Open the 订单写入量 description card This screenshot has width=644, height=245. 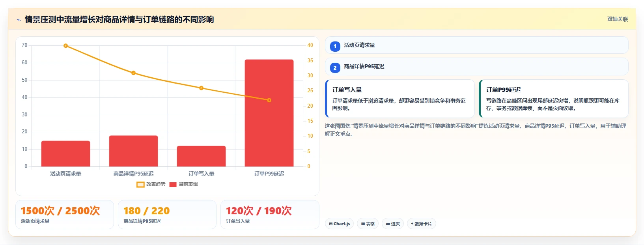point(400,99)
